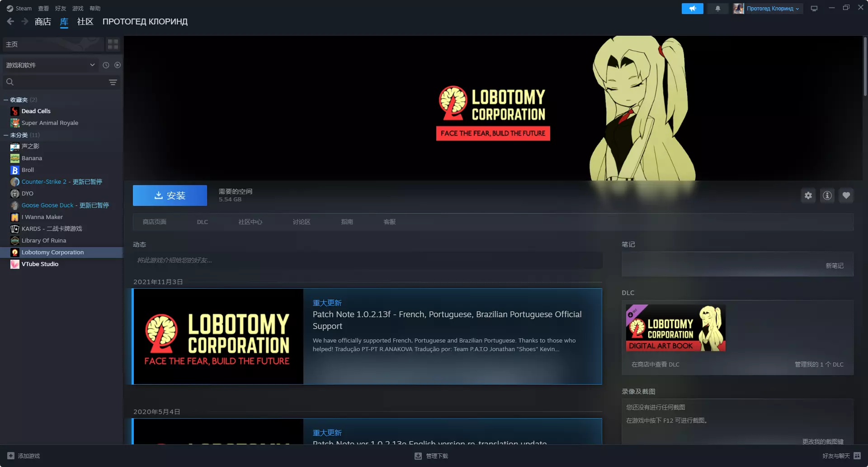Open advanced filter options icon
The image size is (868, 467).
(x=113, y=82)
